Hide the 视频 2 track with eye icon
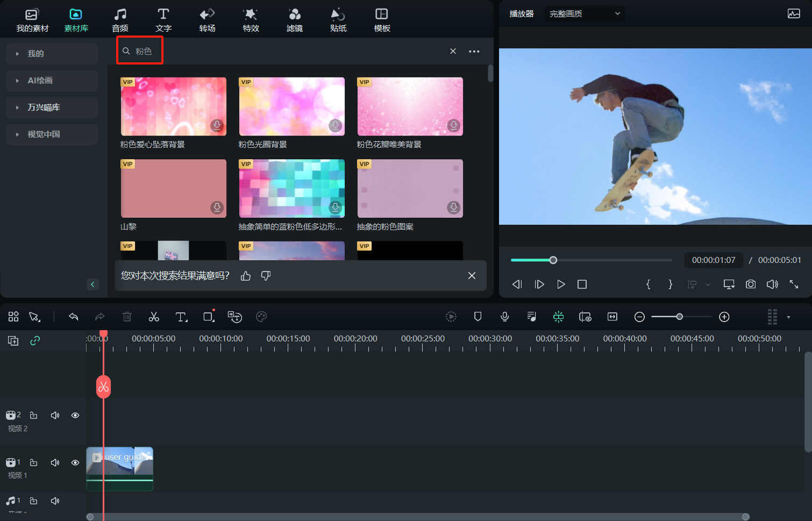Screen dimensions: 812x521 point(75,415)
